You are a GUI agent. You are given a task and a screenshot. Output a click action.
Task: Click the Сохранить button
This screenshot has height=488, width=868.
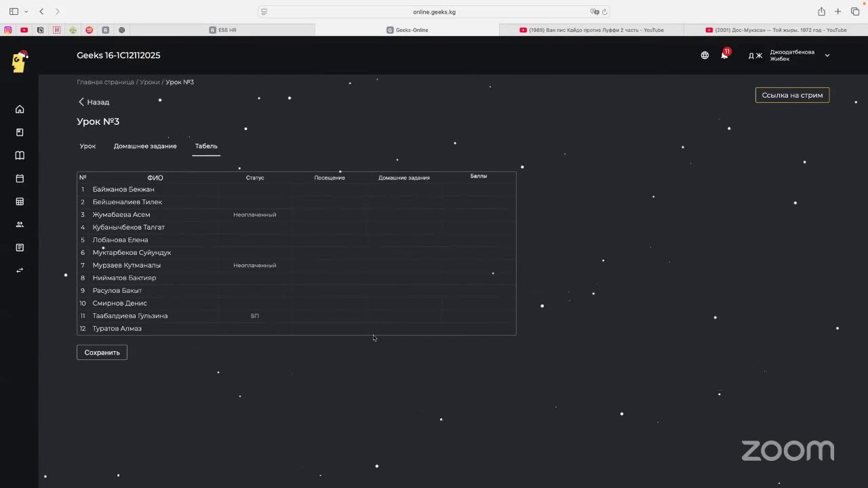(102, 352)
